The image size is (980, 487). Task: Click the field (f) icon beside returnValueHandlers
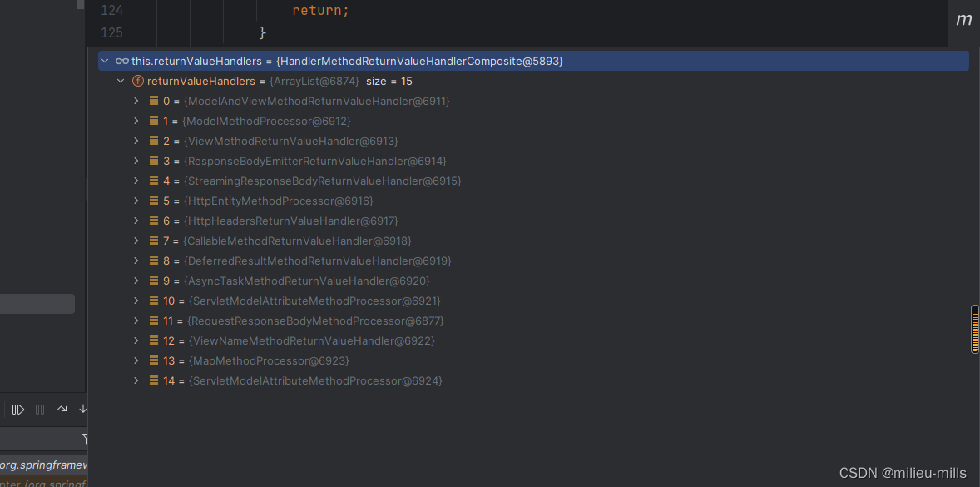[138, 81]
